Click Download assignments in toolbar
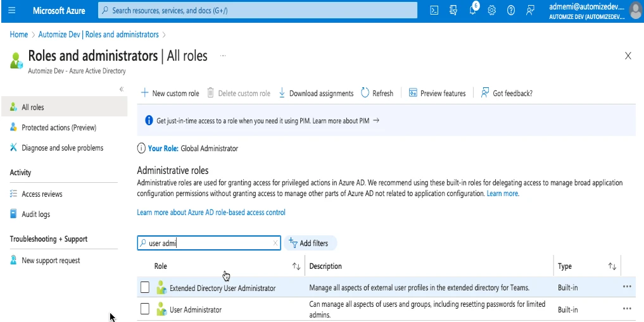 coord(316,93)
